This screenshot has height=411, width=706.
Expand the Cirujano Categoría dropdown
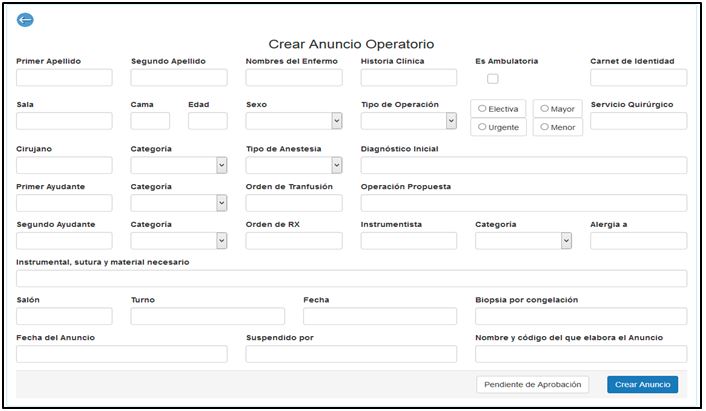(x=179, y=165)
